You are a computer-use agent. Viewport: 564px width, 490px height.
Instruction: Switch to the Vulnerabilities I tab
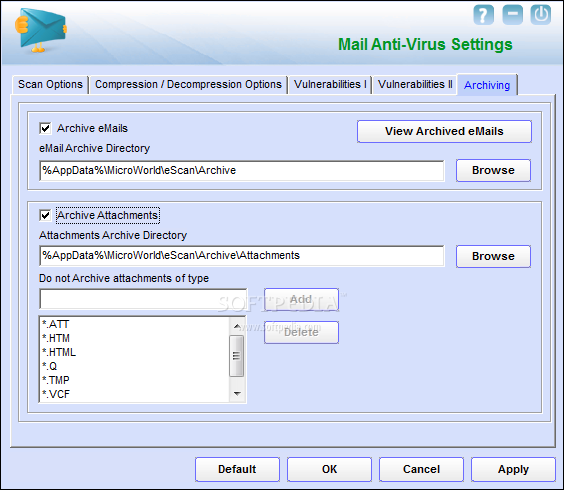[x=330, y=85]
